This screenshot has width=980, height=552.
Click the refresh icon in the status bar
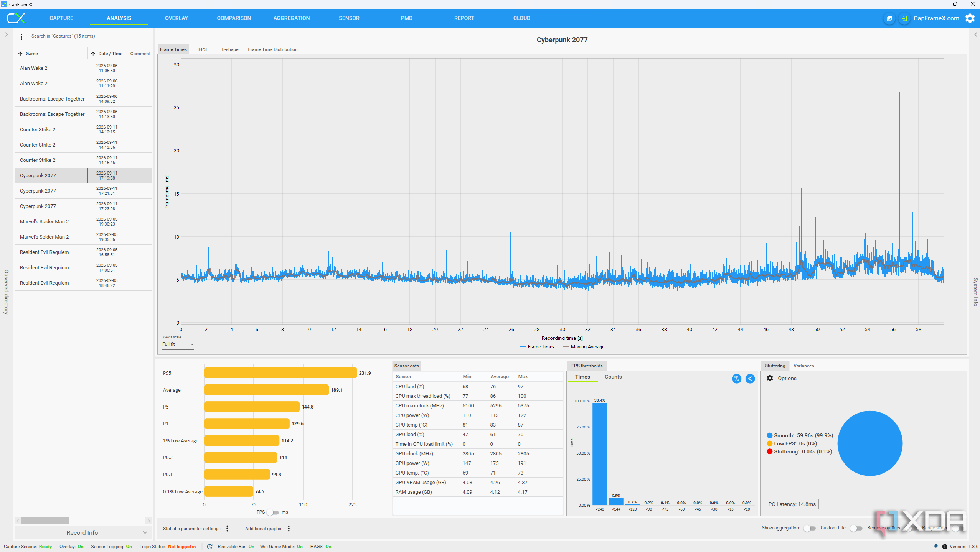(x=210, y=547)
